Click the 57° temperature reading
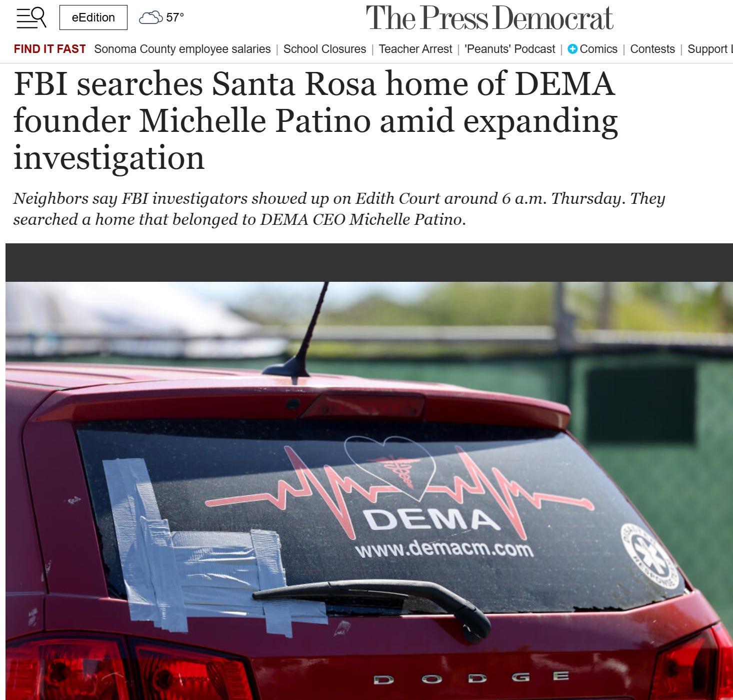Image resolution: width=733 pixels, height=700 pixels. (175, 17)
